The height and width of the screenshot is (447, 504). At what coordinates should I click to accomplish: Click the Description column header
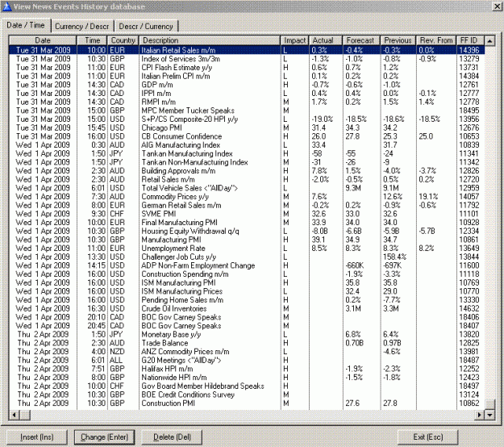210,40
